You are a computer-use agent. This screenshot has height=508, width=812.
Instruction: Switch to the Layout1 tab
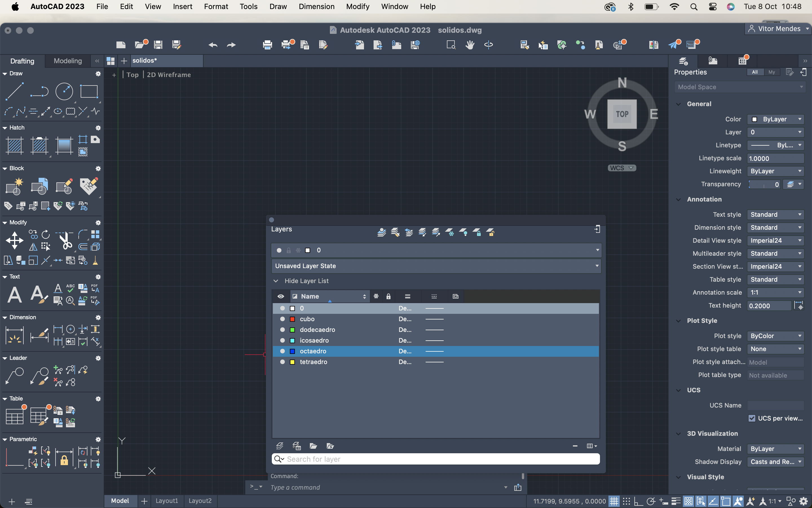pyautogui.click(x=167, y=501)
